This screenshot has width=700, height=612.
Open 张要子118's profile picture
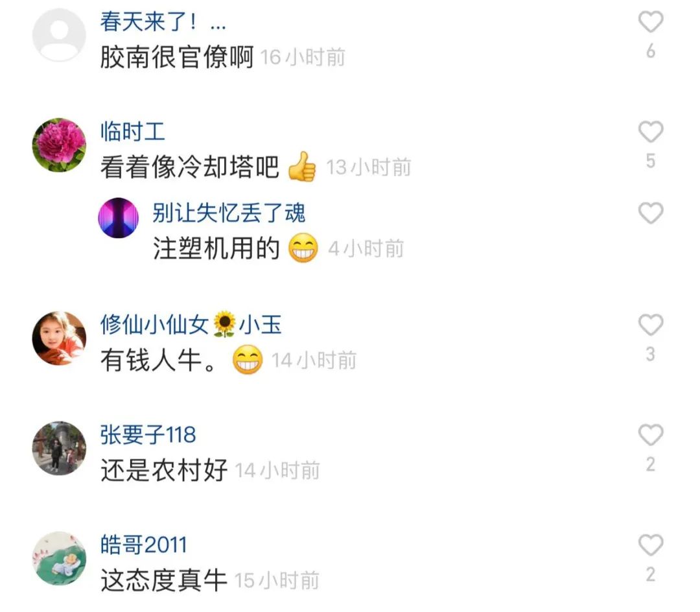(59, 448)
